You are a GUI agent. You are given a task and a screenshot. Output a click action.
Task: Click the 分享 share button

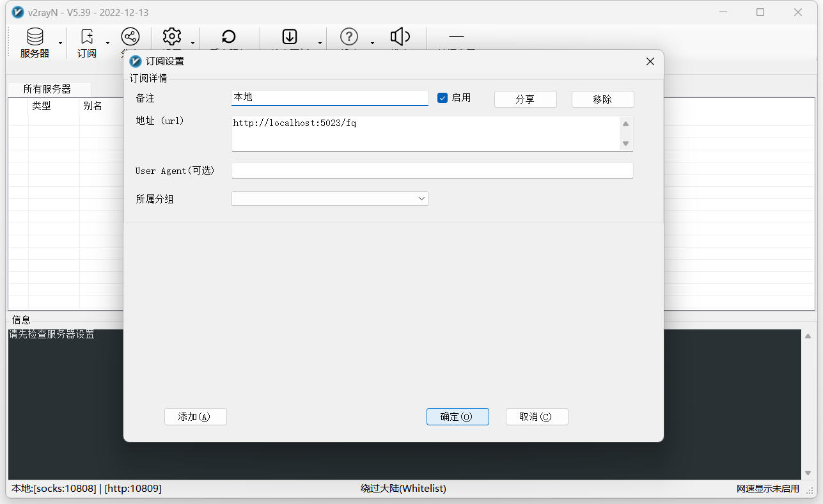click(x=526, y=99)
